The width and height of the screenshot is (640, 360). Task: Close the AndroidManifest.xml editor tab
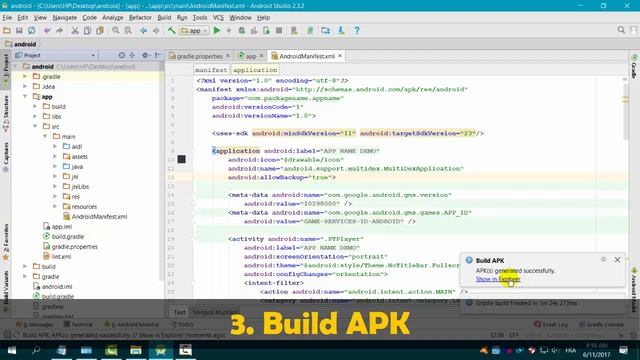point(340,56)
